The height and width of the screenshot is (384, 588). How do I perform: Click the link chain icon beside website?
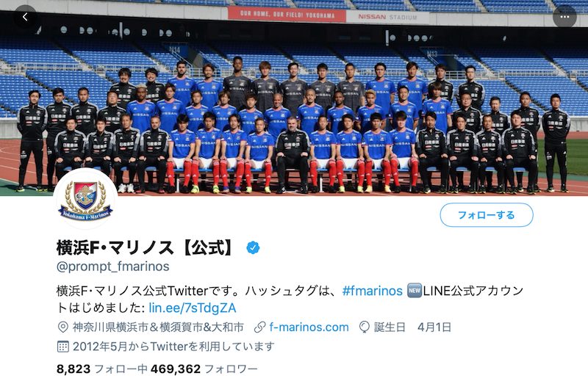pos(259,327)
